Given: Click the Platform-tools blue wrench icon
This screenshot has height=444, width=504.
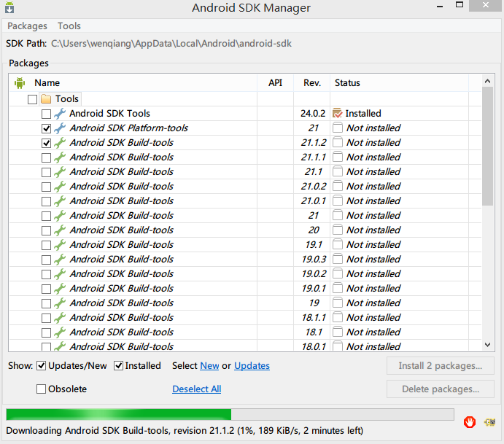Looking at the screenshot, I should [x=60, y=128].
